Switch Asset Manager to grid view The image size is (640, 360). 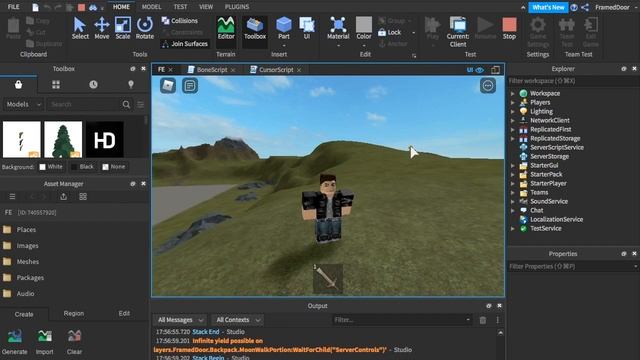pos(83,197)
